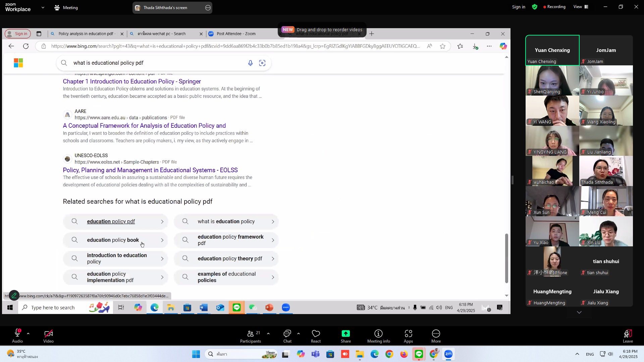Screen dimensions: 644x362
Task: Select related search education policy implementation pdf
Action: pos(116,277)
